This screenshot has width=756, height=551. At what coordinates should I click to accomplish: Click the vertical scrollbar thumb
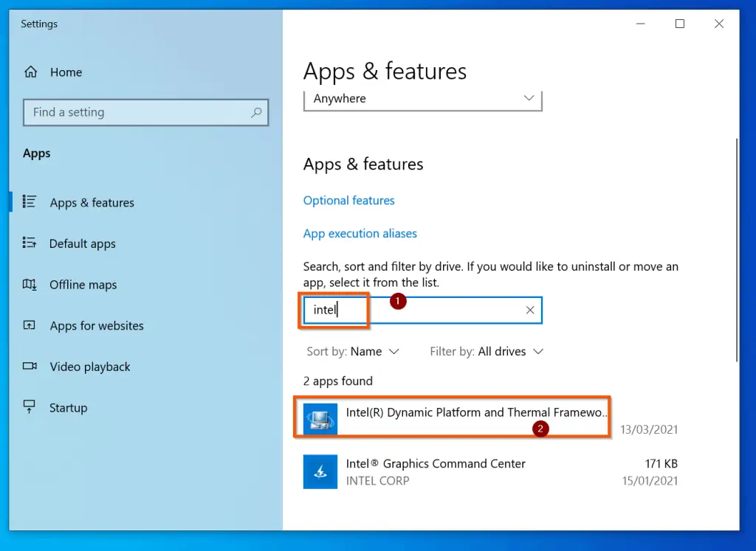pyautogui.click(x=735, y=249)
